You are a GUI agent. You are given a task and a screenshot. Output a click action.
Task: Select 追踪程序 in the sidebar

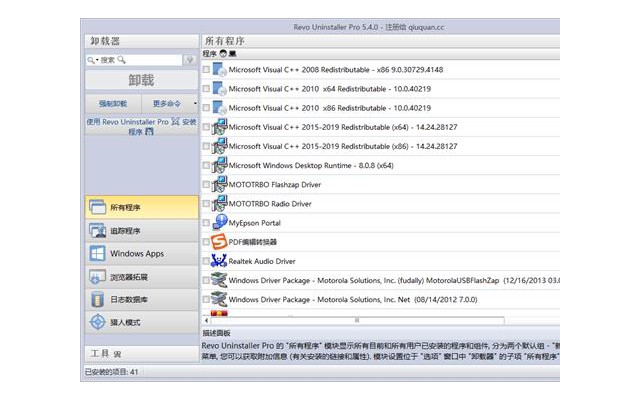click(x=142, y=231)
